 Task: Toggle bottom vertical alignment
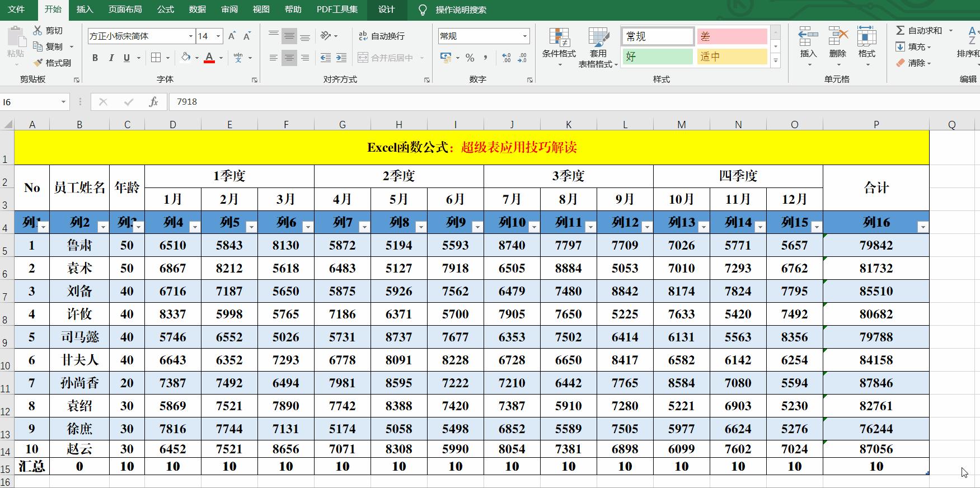click(305, 36)
